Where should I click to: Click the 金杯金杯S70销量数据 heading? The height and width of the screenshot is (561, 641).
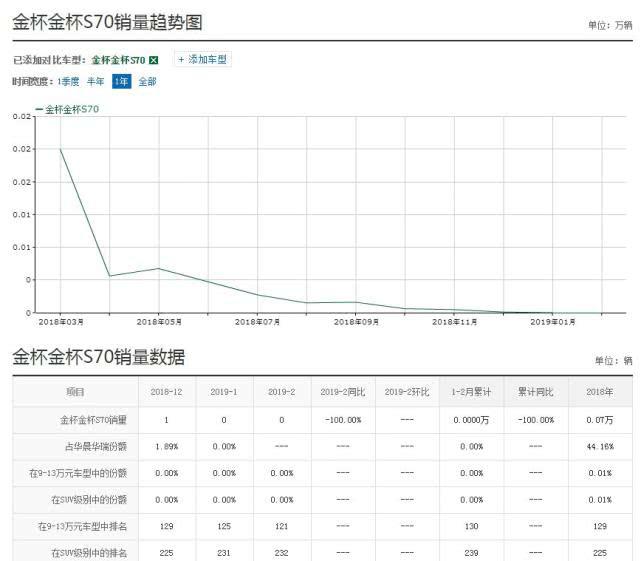(x=99, y=357)
